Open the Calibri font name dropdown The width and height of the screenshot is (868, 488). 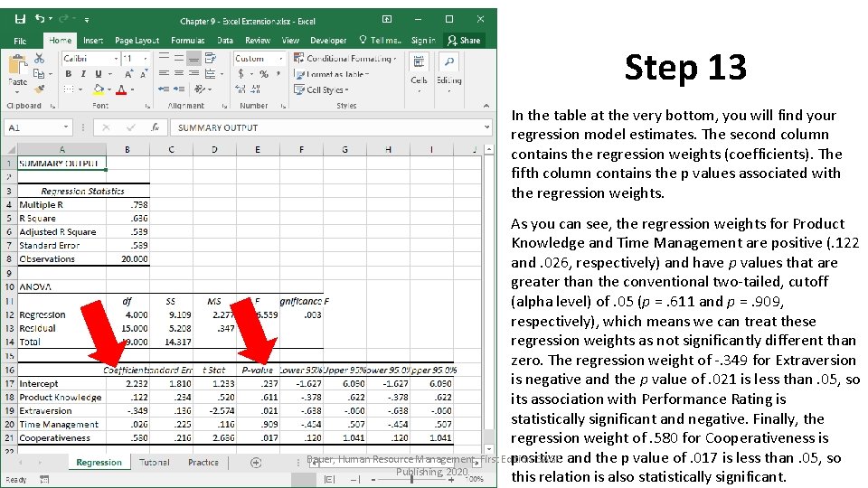pyautogui.click(x=116, y=58)
